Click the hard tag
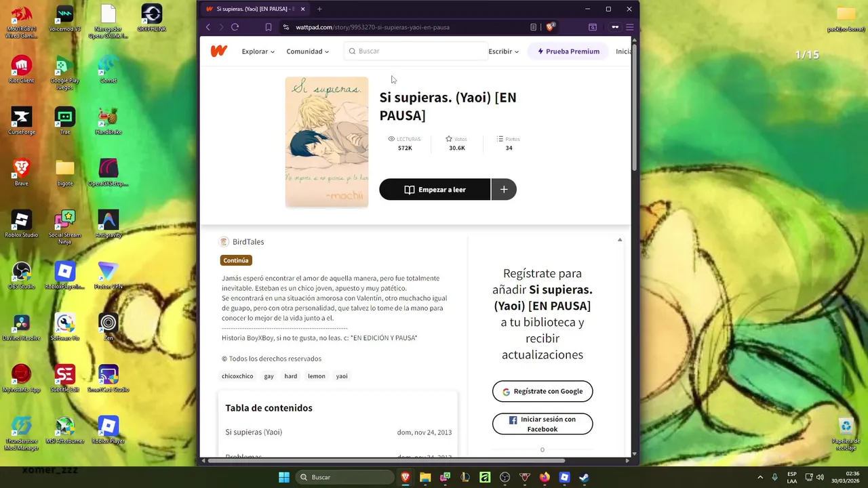Image resolution: width=868 pixels, height=488 pixels. (290, 376)
